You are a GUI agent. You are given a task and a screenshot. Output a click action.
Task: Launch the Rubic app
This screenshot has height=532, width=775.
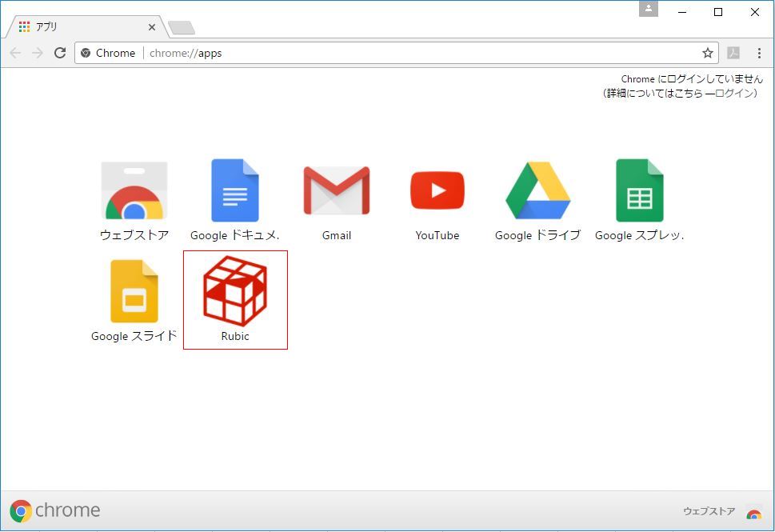point(235,291)
